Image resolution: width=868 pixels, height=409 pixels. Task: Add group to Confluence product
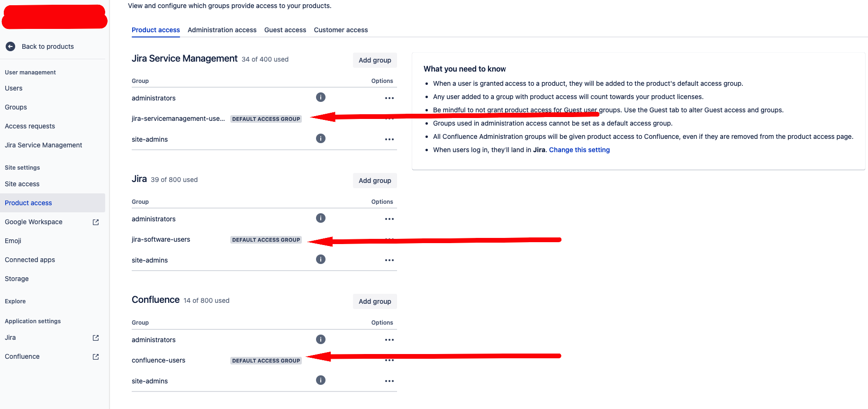click(x=375, y=301)
